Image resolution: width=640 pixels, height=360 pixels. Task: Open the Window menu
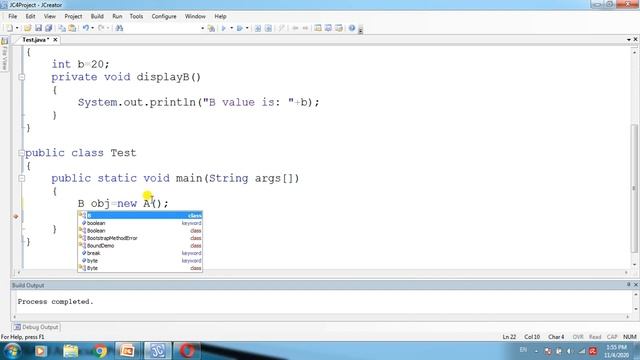pos(195,16)
